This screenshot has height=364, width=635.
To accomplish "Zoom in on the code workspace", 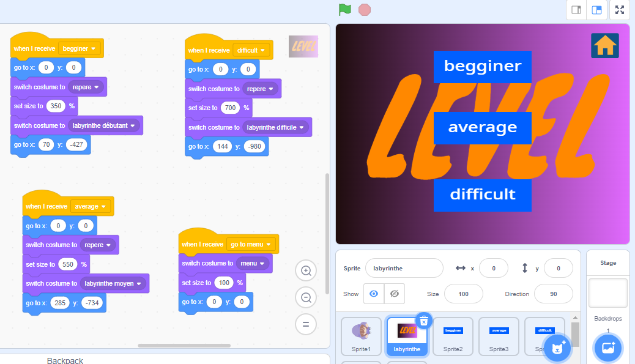I will [306, 270].
